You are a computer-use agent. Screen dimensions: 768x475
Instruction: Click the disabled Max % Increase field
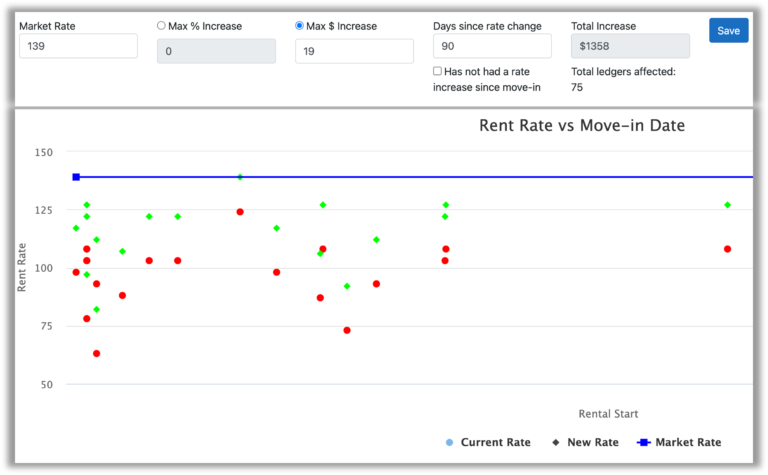216,51
